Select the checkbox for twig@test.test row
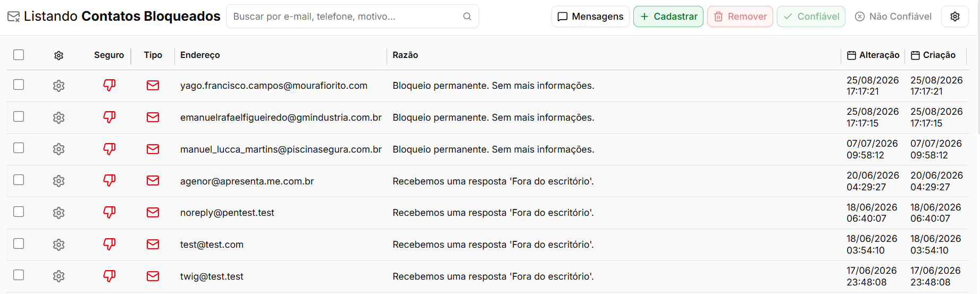The width and height of the screenshot is (980, 294). point(19,275)
